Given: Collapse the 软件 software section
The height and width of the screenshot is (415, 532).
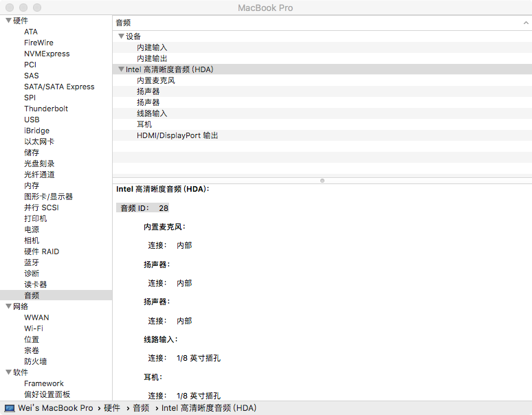Looking at the screenshot, I should click(8, 372).
